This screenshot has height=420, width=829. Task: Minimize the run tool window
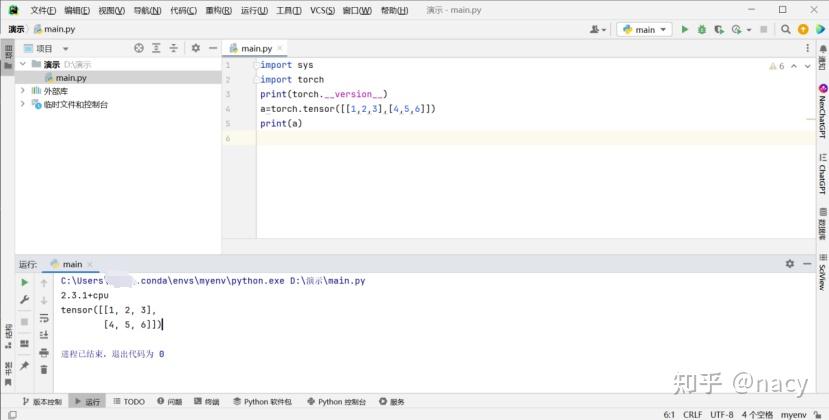(807, 263)
